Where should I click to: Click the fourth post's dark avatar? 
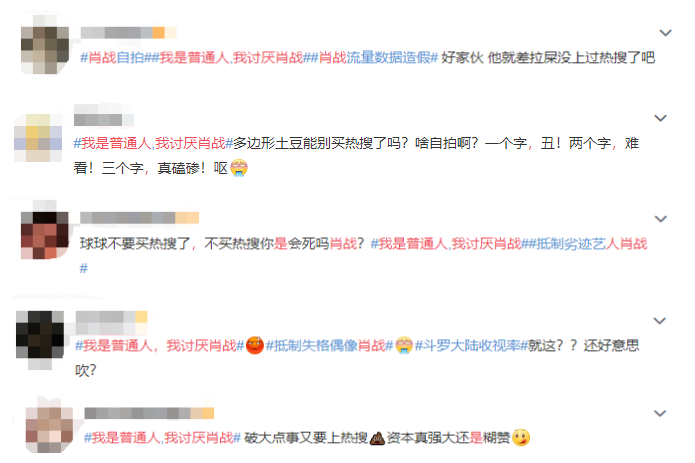[40, 335]
